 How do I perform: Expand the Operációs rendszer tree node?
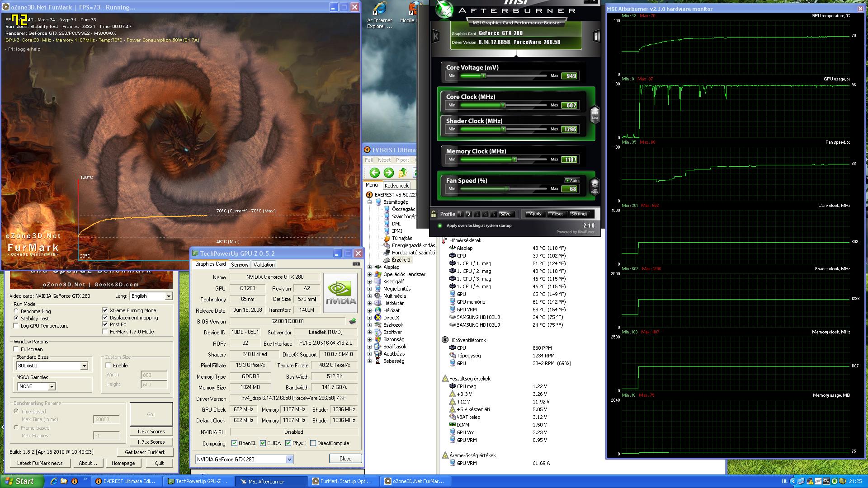(x=369, y=274)
